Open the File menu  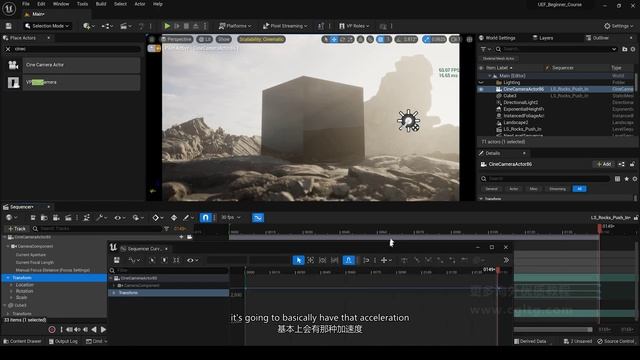pyautogui.click(x=26, y=4)
